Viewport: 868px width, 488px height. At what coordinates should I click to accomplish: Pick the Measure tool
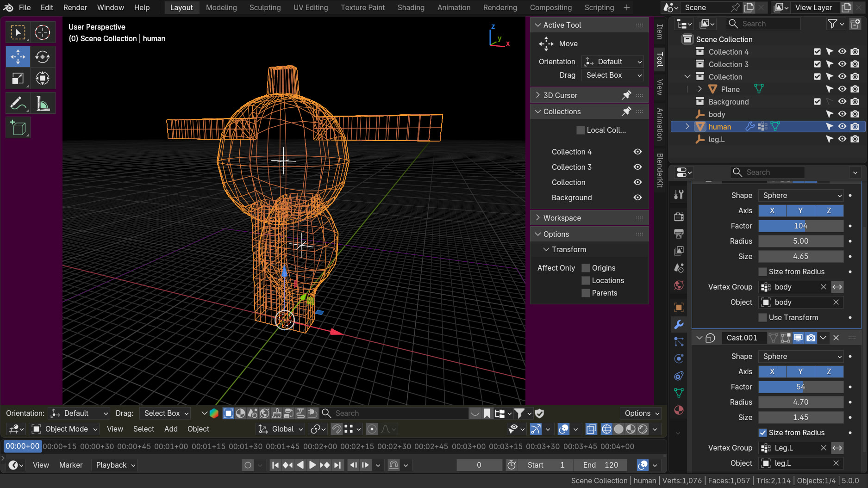42,104
